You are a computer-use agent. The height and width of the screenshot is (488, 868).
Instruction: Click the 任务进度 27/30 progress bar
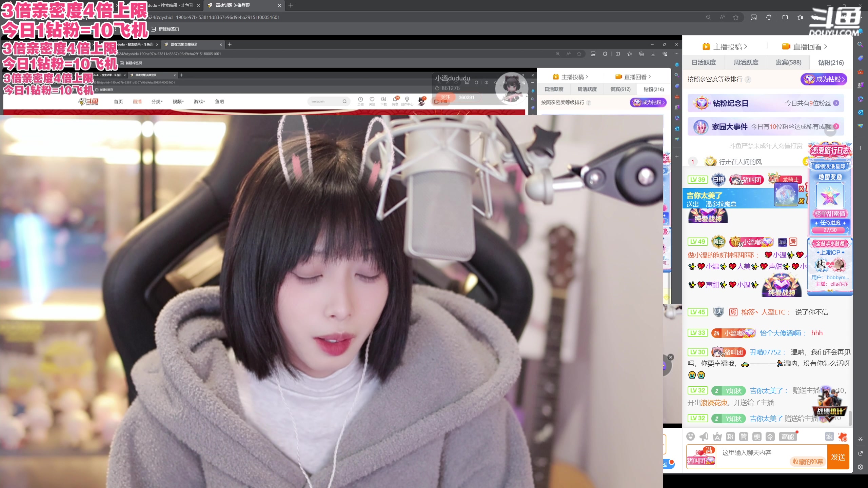pyautogui.click(x=830, y=230)
